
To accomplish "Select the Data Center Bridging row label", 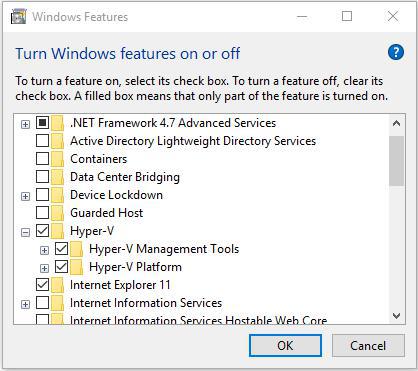I will 125,177.
